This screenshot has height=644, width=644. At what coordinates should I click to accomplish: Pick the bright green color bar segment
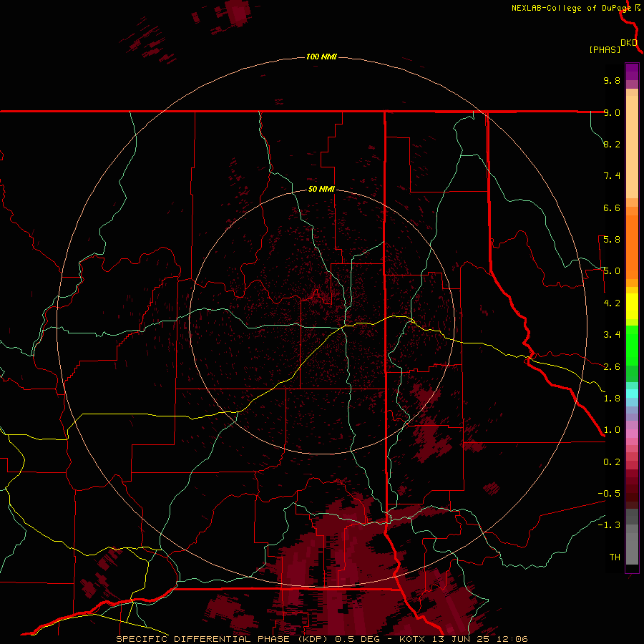click(x=632, y=346)
